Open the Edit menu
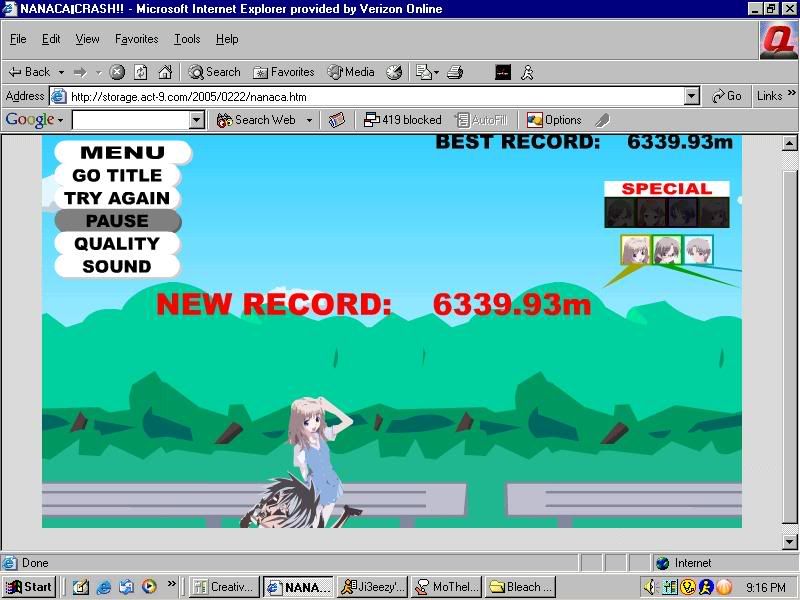The width and height of the screenshot is (800, 600). 51,39
